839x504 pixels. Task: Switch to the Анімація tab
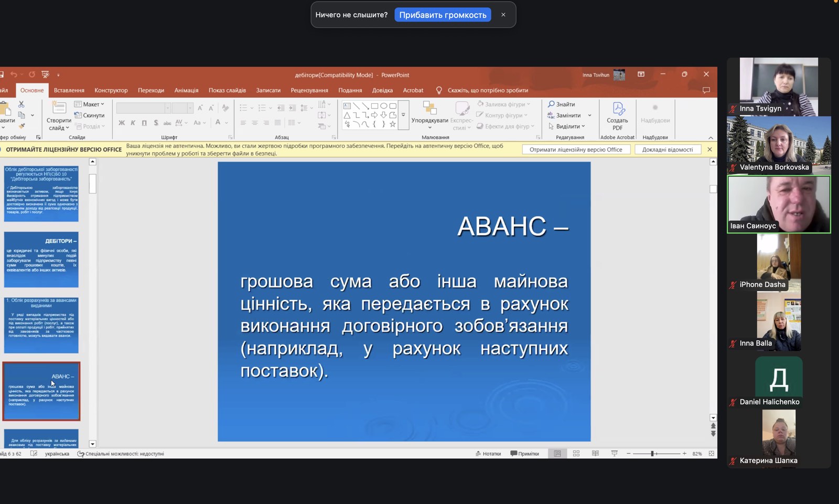[x=186, y=90]
